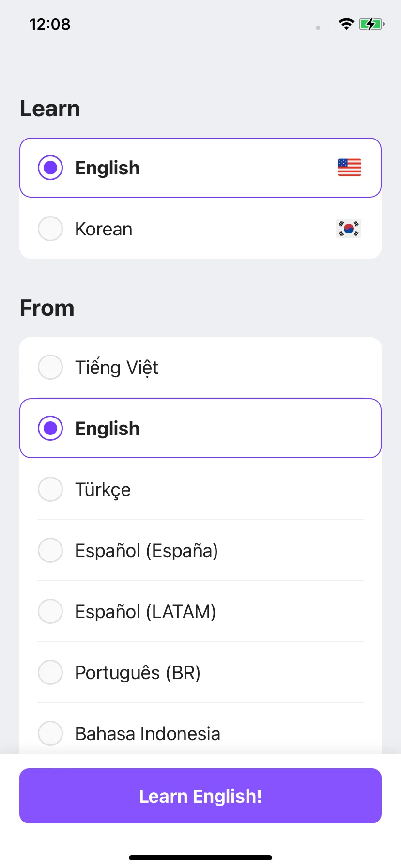Tap the Türkçe language label

[103, 490]
